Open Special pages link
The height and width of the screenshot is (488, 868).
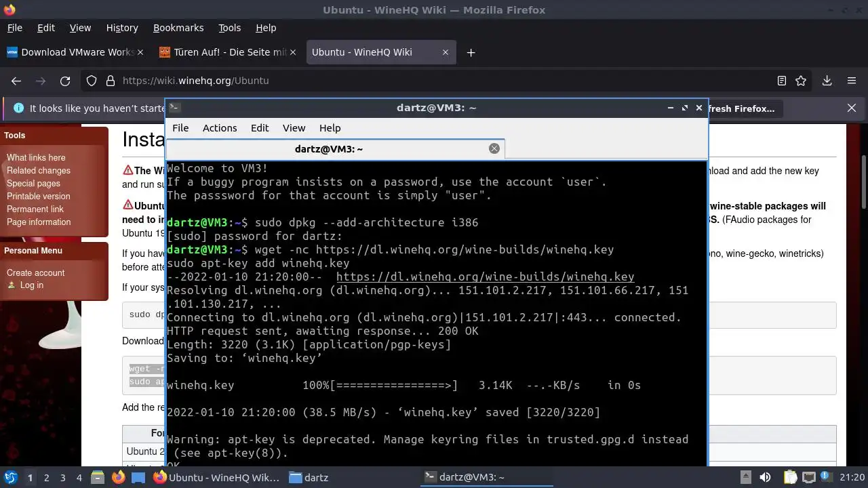33,183
